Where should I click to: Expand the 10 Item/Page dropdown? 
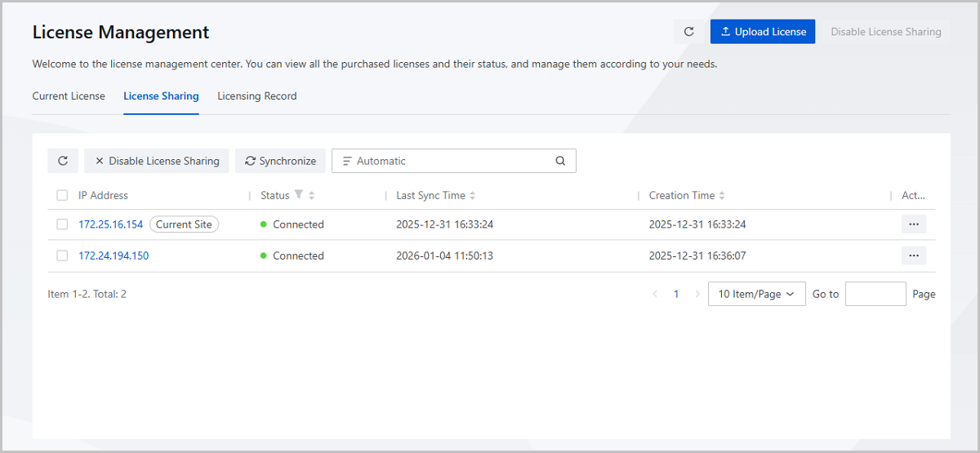pos(756,294)
